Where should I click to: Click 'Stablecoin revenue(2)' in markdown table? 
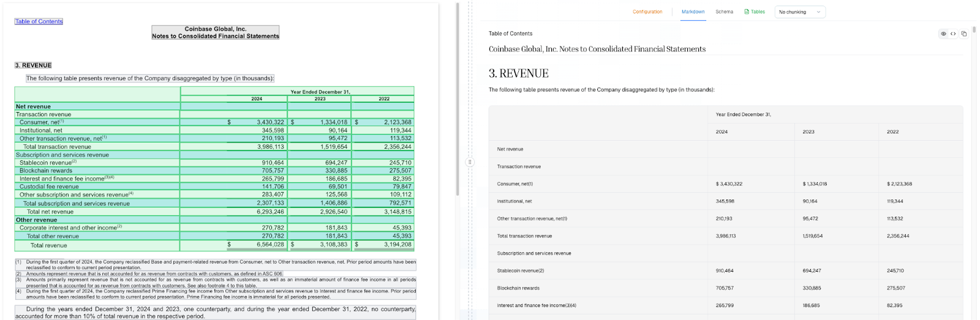click(520, 270)
